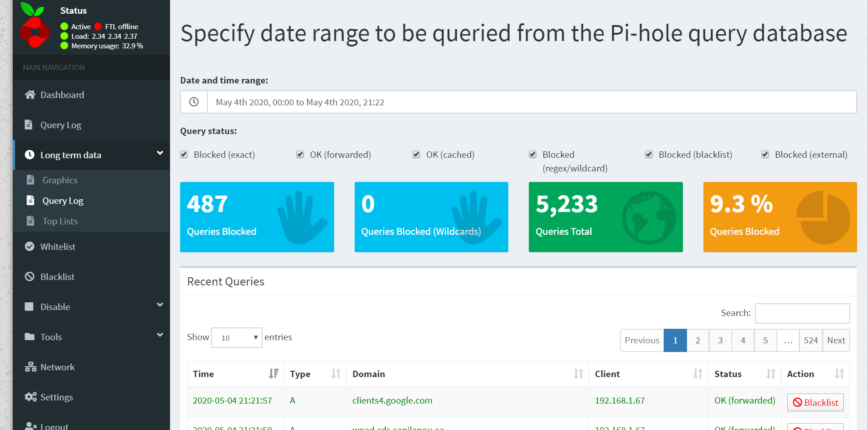Image resolution: width=868 pixels, height=430 pixels.
Task: Select the Dashboard home icon
Action: (30, 94)
